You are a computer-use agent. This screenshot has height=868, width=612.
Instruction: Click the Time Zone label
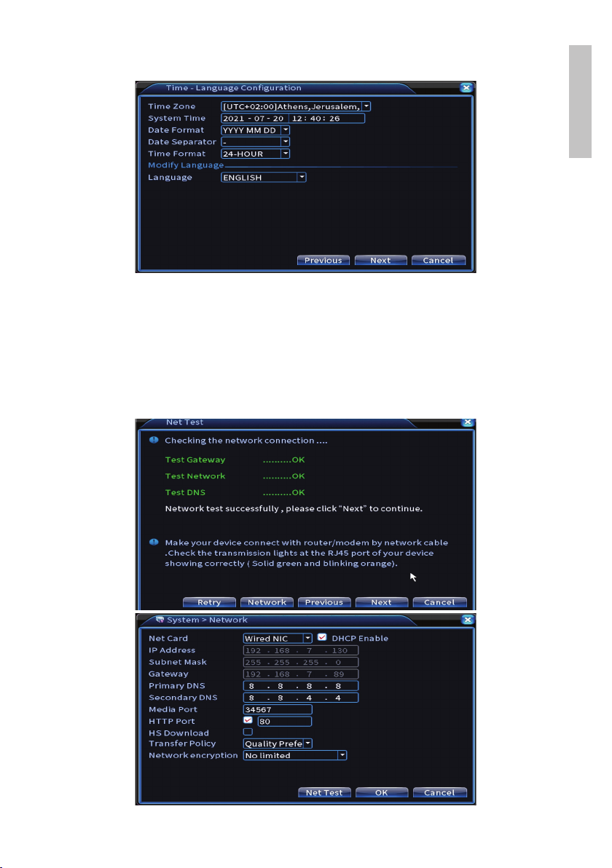pyautogui.click(x=172, y=106)
